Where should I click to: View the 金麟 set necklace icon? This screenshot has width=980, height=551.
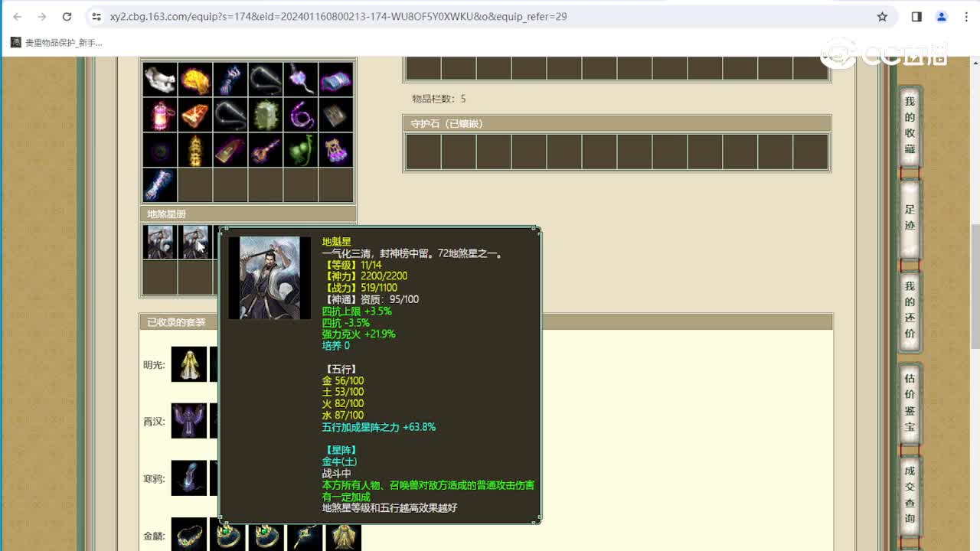click(188, 535)
